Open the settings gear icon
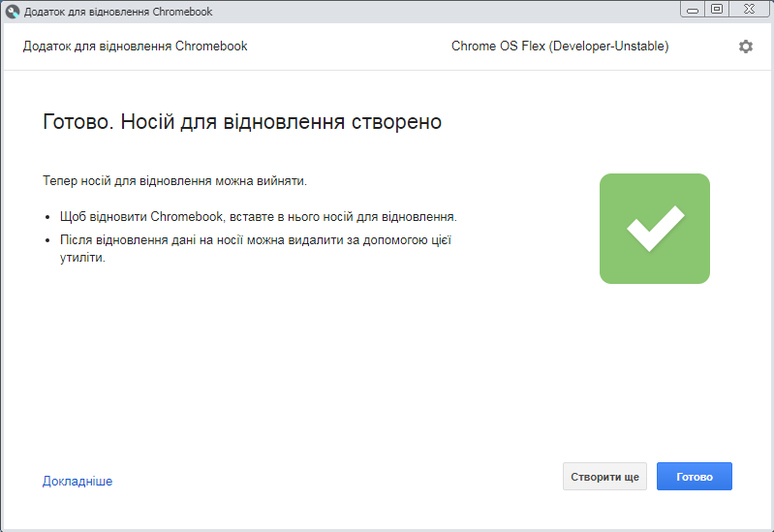The image size is (774, 532). [745, 47]
